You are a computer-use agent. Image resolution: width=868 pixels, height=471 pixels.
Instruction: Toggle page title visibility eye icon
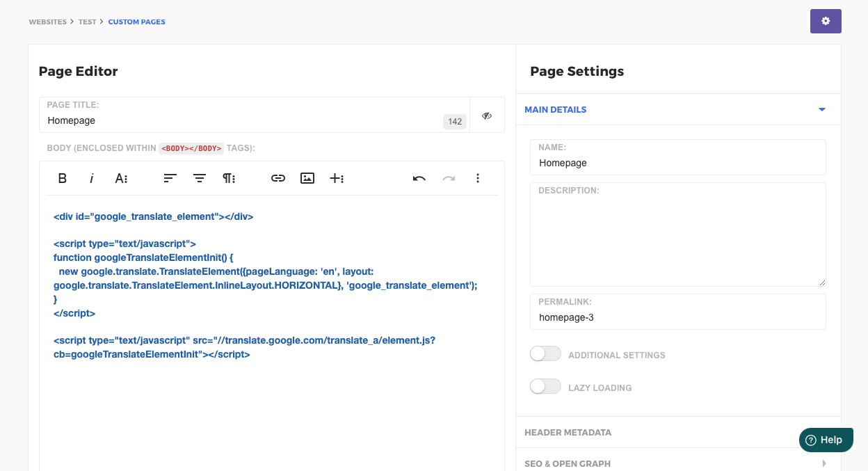click(487, 115)
